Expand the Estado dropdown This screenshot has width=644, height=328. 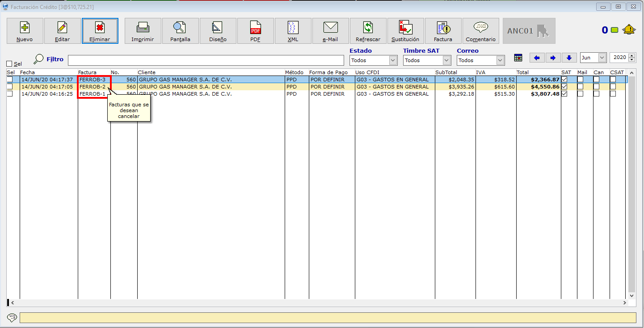(x=393, y=60)
